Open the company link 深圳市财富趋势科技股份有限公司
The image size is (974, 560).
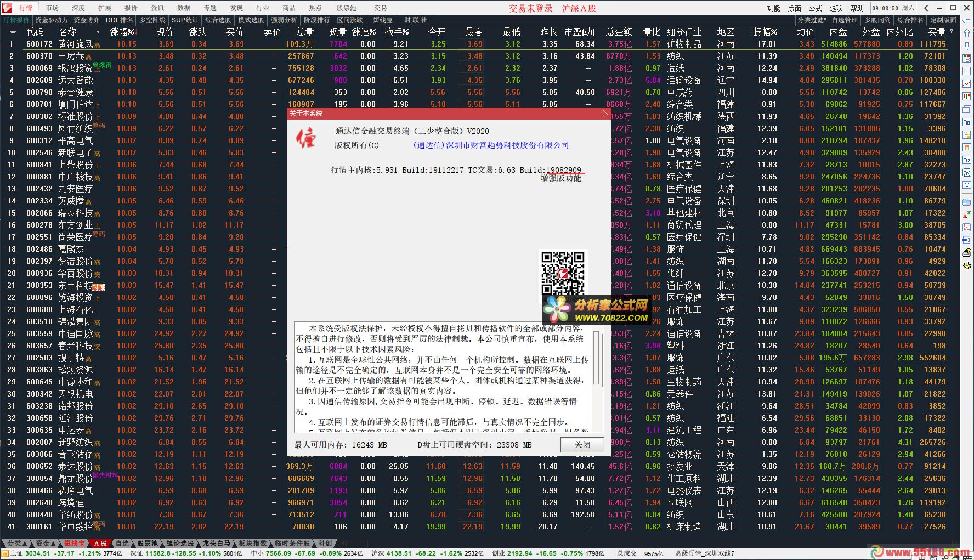(491, 145)
